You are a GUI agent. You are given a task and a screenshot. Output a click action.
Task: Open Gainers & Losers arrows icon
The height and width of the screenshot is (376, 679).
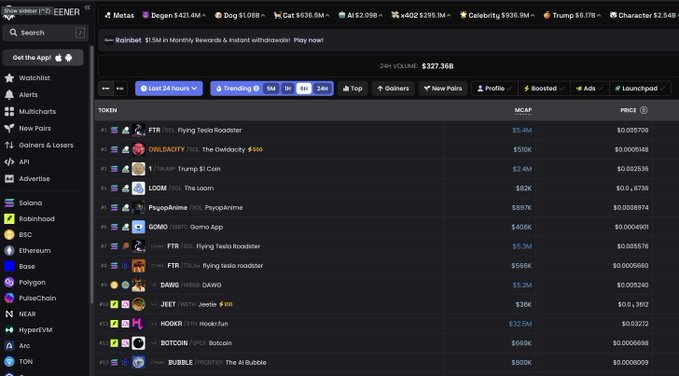pyautogui.click(x=9, y=145)
